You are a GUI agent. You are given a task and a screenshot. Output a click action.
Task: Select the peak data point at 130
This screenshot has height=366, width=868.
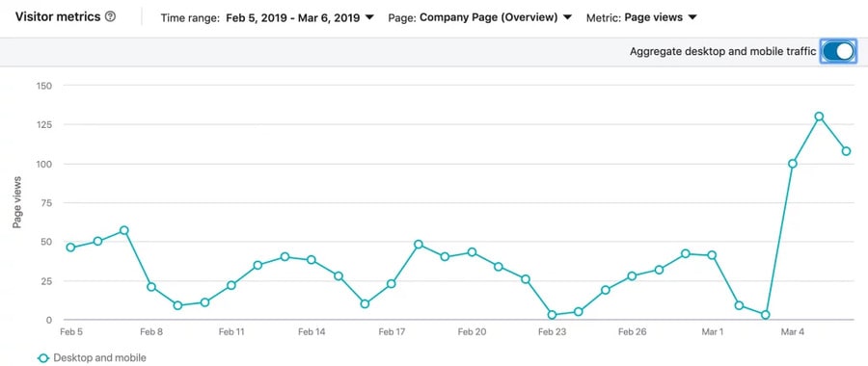[x=819, y=117]
